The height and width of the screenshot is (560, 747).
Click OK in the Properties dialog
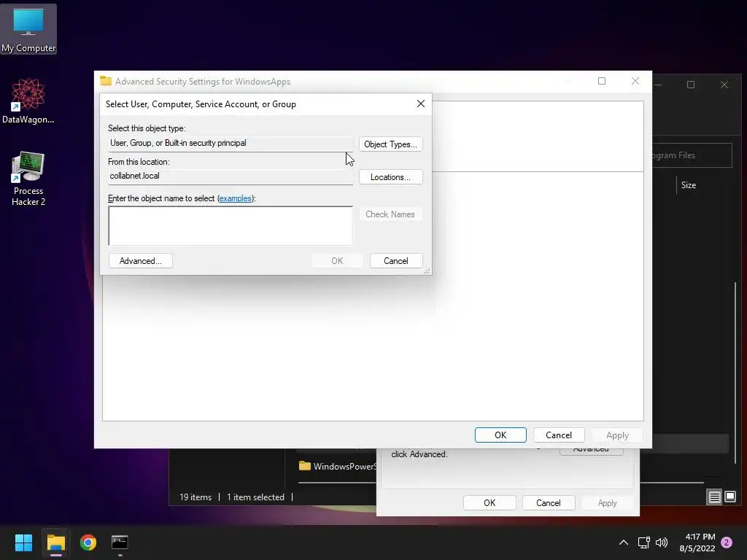point(489,503)
